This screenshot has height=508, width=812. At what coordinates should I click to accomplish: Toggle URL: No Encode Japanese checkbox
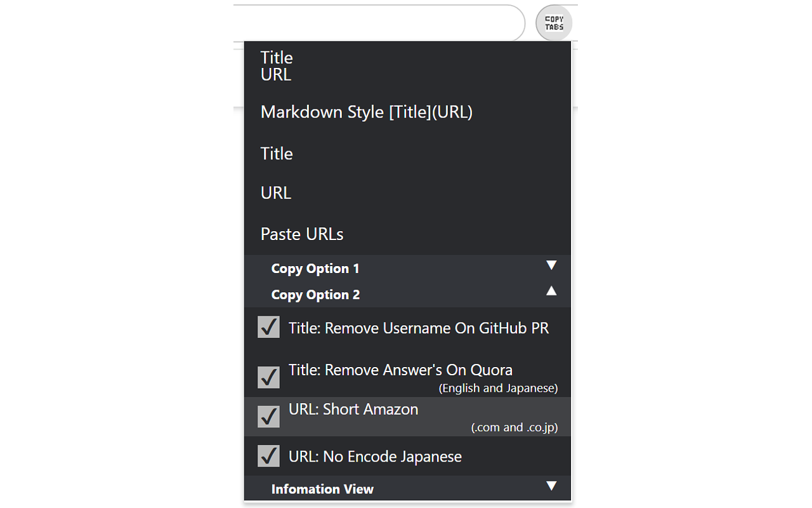coord(269,455)
